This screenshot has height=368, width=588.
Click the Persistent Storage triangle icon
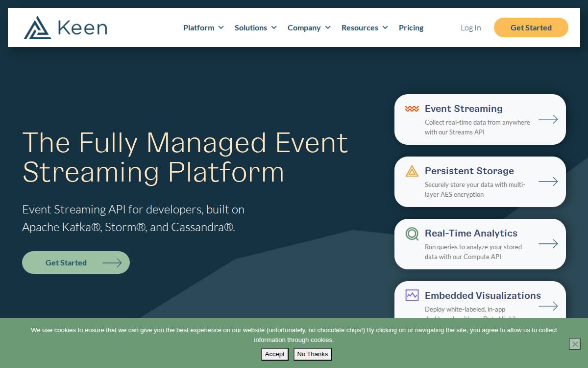point(412,171)
